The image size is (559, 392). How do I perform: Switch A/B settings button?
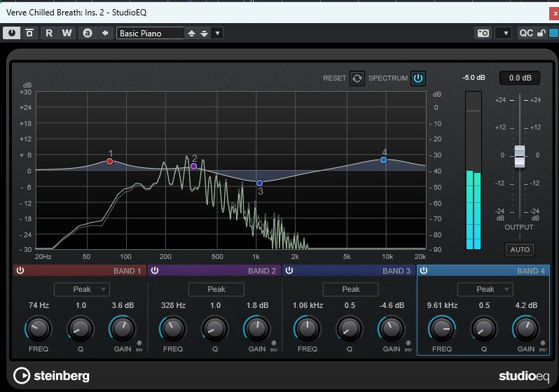[x=87, y=33]
